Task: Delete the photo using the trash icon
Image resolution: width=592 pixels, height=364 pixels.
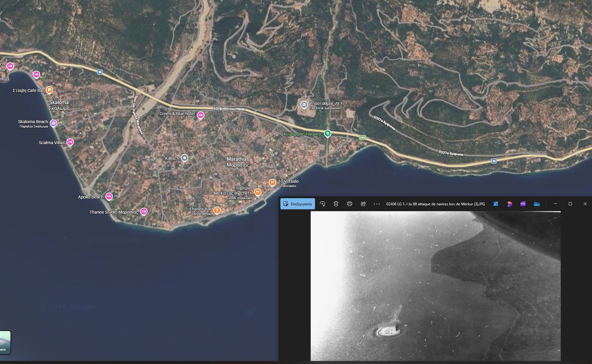Action: click(x=336, y=204)
